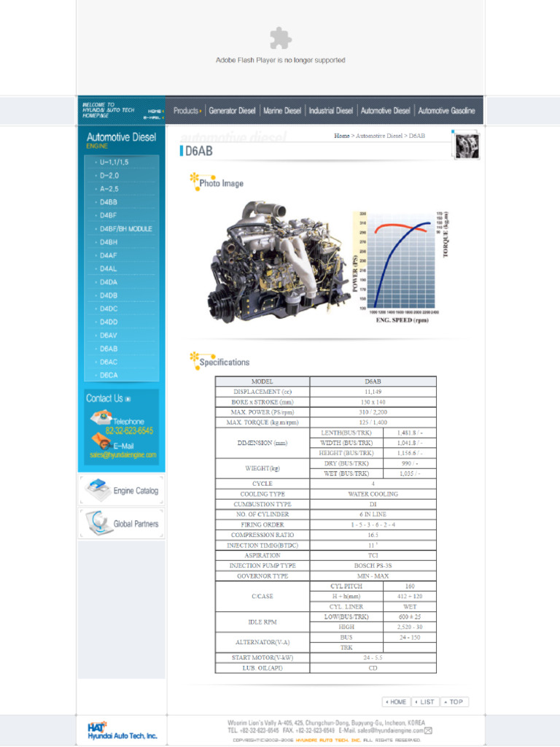The width and height of the screenshot is (560, 747).
Task: Click the HOME button below the table
Action: coord(396,702)
